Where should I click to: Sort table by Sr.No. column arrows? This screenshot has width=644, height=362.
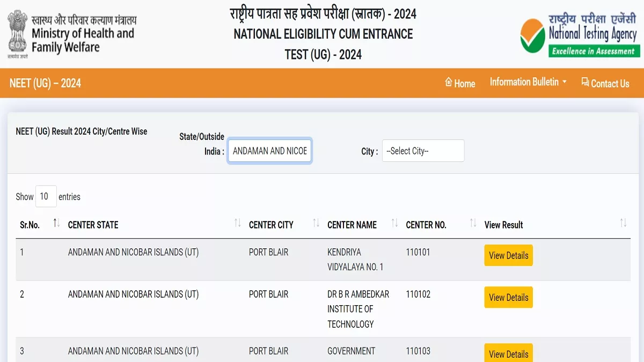pyautogui.click(x=56, y=223)
